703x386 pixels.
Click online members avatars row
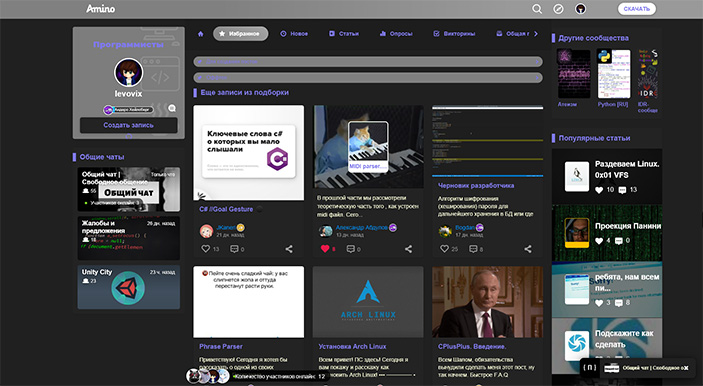click(x=208, y=376)
